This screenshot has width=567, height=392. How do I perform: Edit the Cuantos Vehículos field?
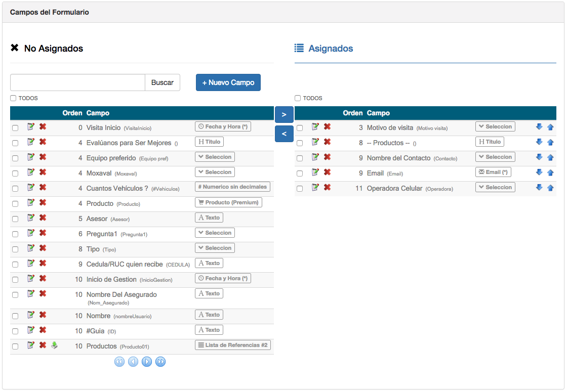31,187
